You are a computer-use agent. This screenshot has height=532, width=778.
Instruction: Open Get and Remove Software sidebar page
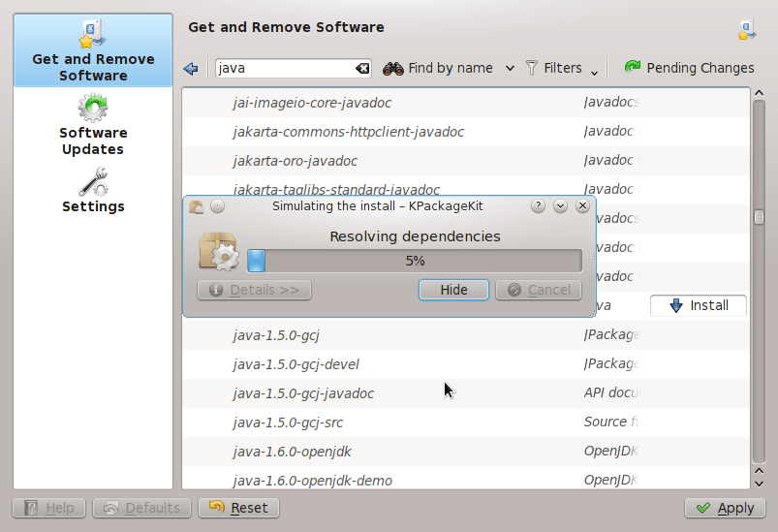click(x=93, y=50)
